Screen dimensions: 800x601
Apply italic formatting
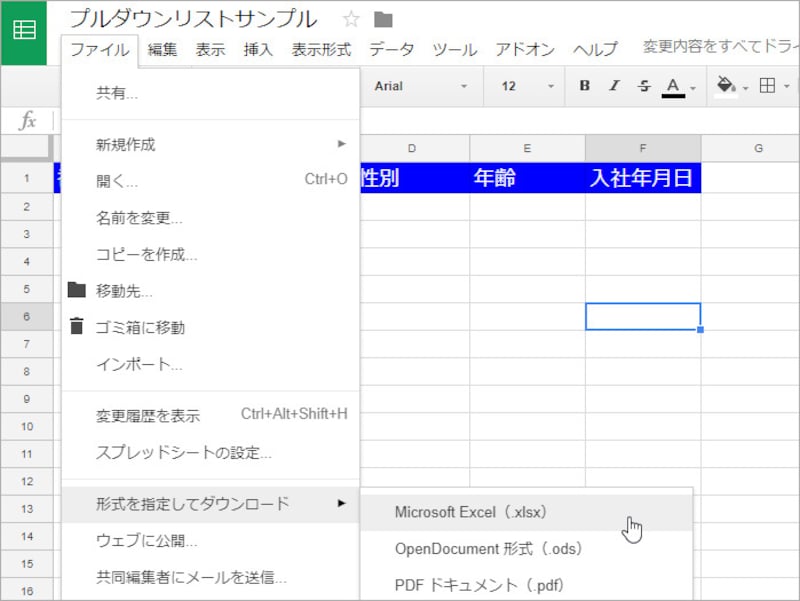click(x=613, y=87)
